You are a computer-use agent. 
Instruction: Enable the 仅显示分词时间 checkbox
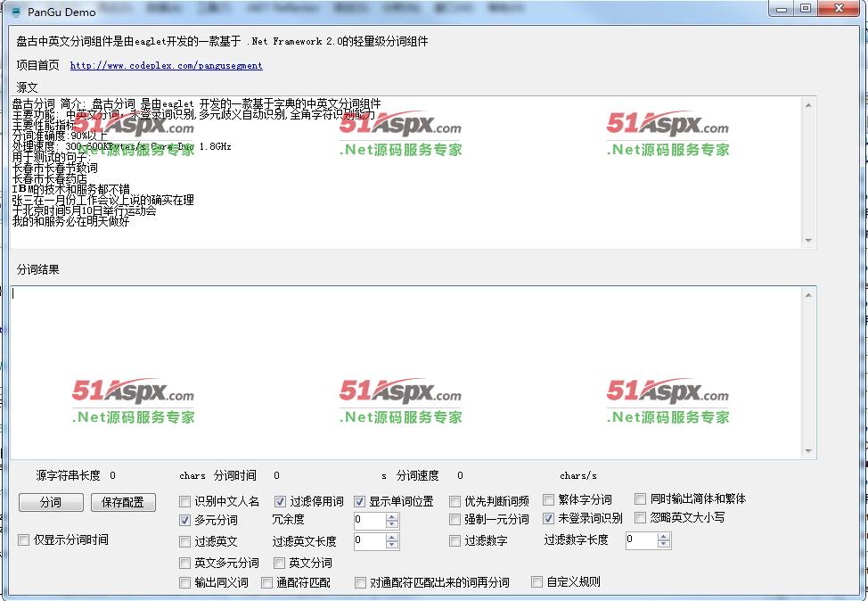(24, 540)
